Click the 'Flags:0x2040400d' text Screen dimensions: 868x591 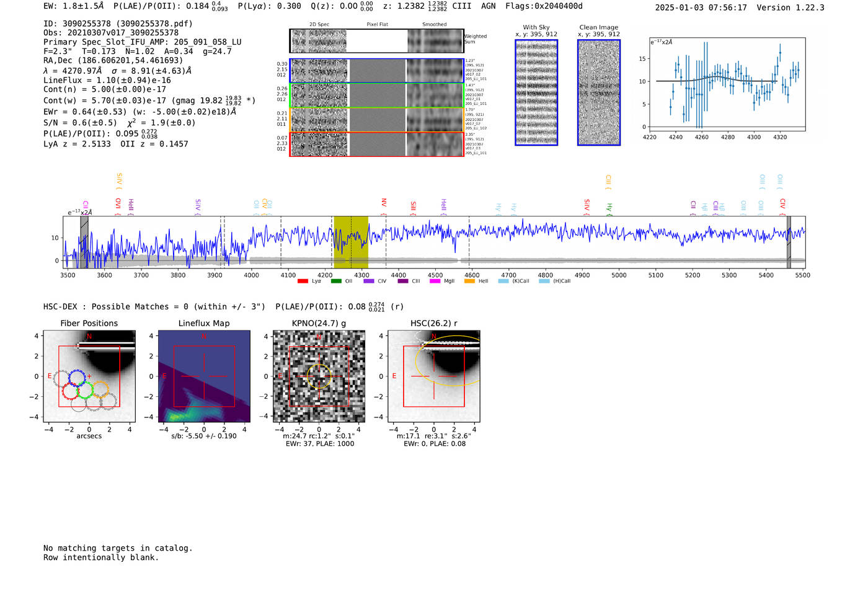coord(544,6)
